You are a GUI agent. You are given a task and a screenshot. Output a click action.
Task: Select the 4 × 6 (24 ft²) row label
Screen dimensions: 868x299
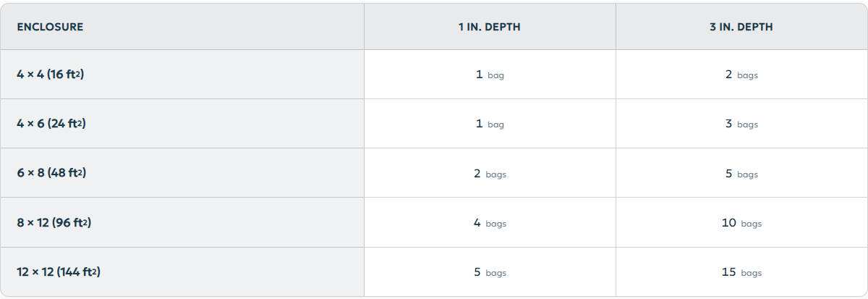(x=51, y=124)
